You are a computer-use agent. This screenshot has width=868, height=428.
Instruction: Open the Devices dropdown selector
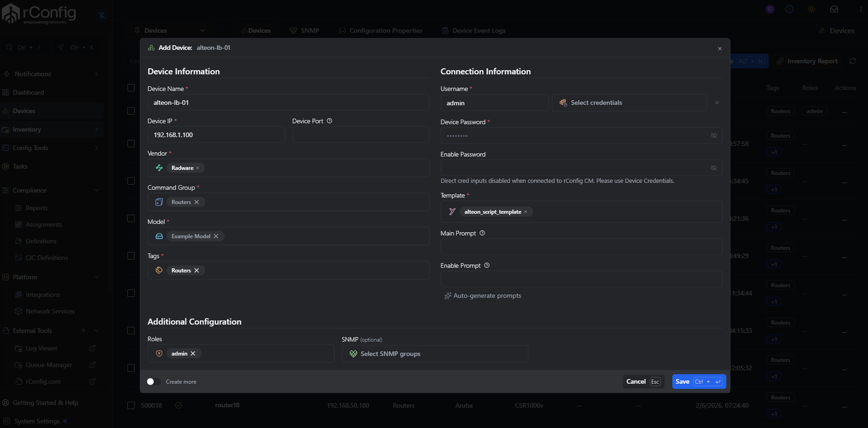tap(169, 30)
